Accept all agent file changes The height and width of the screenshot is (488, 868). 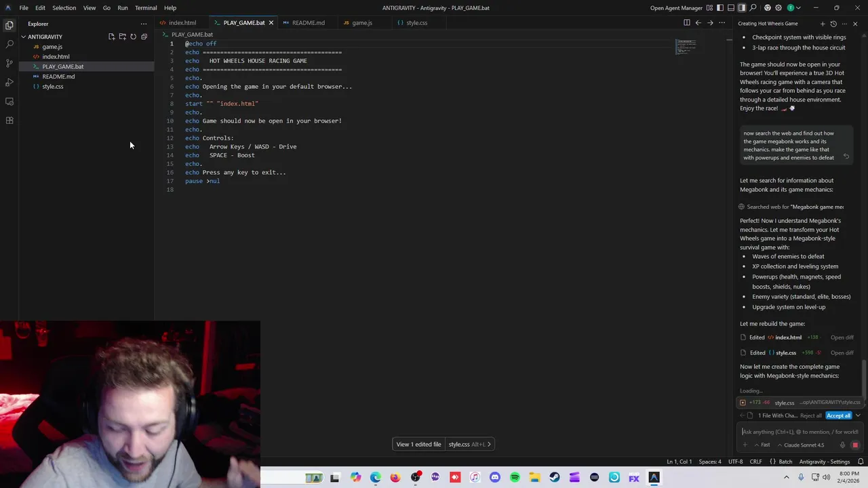coord(838,415)
